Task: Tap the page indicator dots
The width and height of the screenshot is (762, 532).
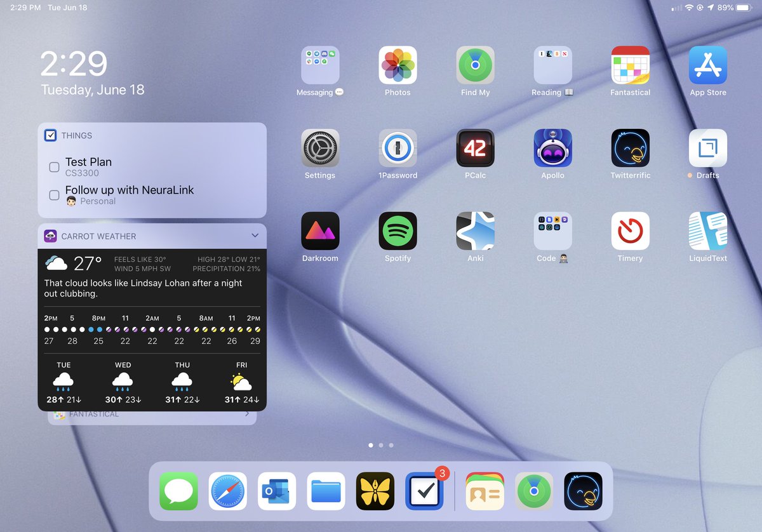Action: coord(381,445)
